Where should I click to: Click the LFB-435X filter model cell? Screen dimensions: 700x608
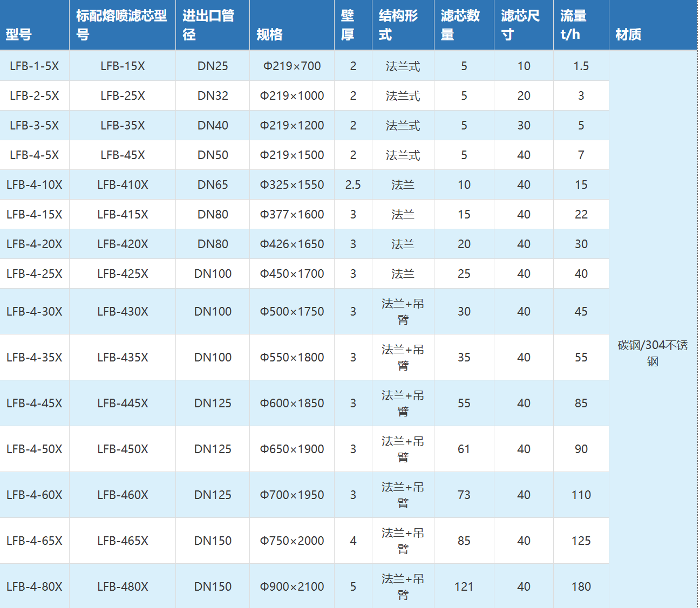click(x=123, y=357)
